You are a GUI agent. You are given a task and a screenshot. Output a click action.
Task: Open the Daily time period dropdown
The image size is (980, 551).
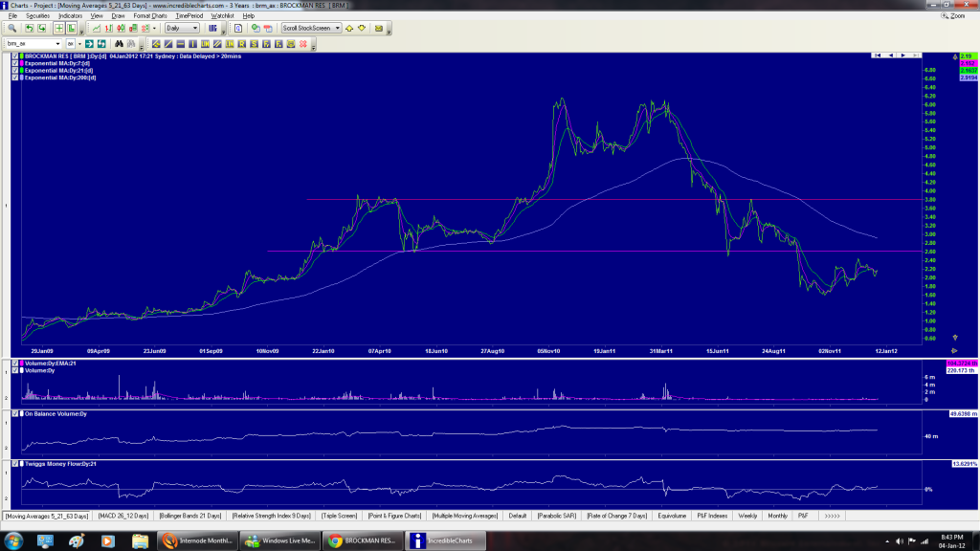(182, 28)
